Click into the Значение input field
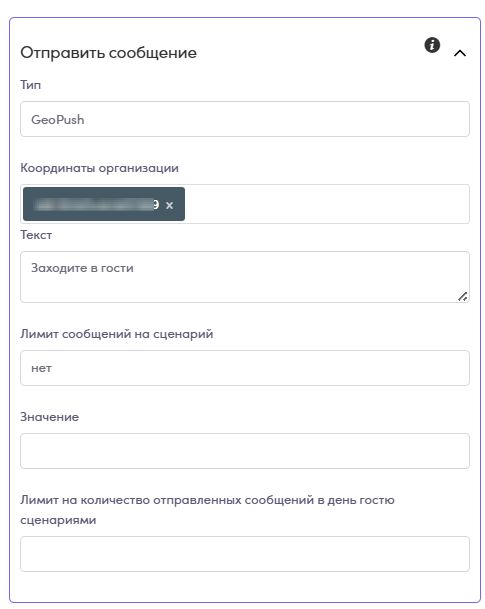The height and width of the screenshot is (609, 485). 245,451
